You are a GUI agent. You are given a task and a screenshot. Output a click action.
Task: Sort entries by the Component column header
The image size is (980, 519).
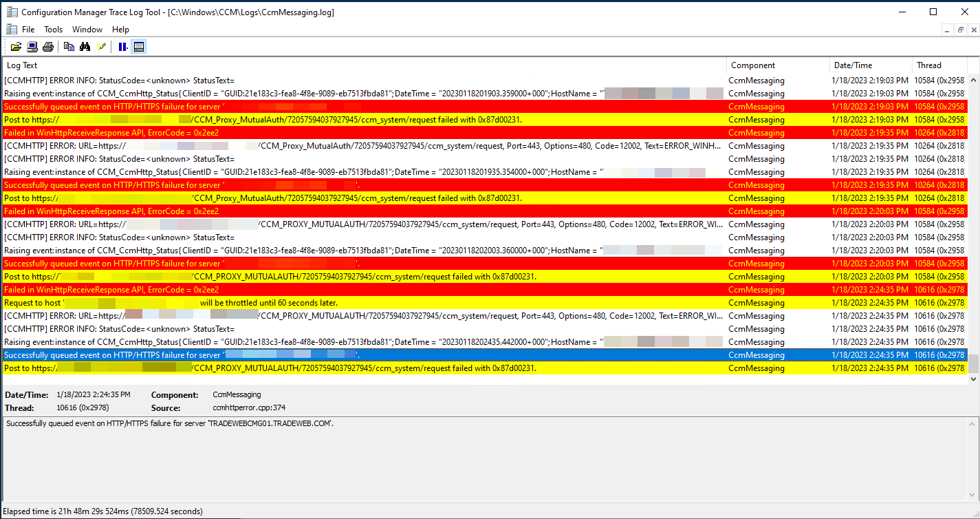(x=754, y=65)
